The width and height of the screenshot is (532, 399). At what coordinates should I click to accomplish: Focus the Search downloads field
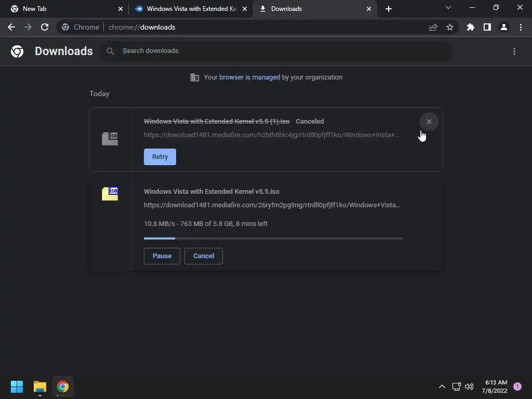pyautogui.click(x=275, y=51)
